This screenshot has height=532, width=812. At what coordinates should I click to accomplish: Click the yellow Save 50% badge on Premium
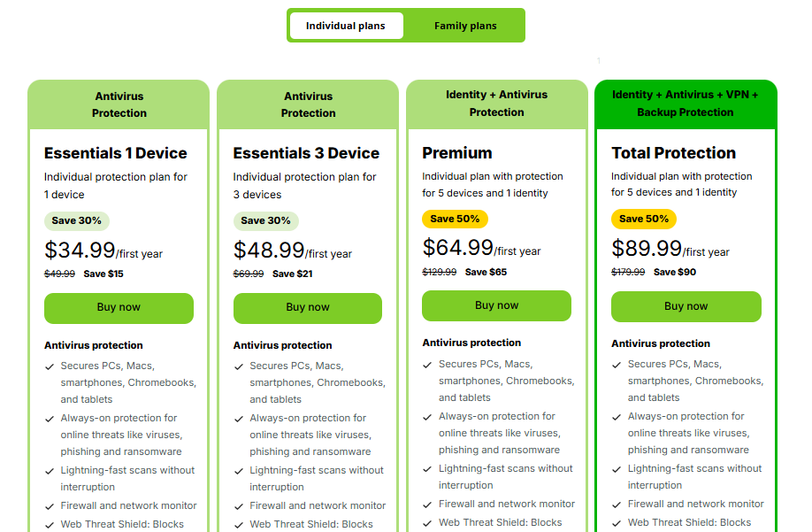tap(455, 219)
